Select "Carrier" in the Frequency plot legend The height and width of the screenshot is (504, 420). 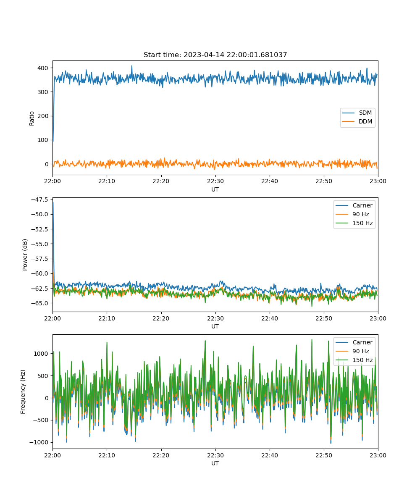point(362,343)
